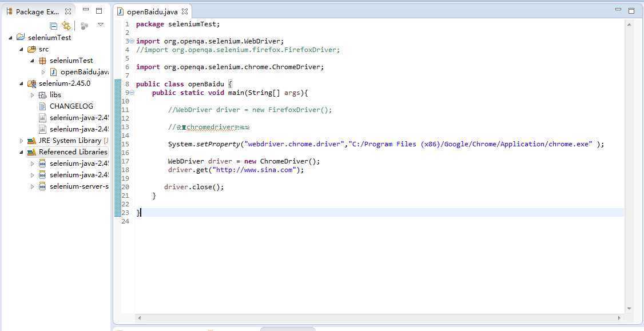Viewport: 644px width, 331px height.
Task: Close the openBaidu.java editor tab
Action: pos(185,12)
